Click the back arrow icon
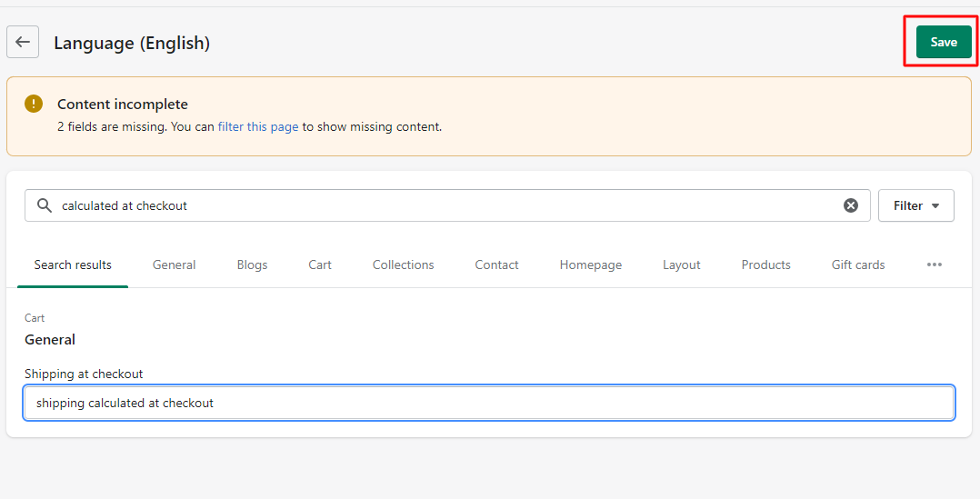This screenshot has width=980, height=499. click(23, 42)
